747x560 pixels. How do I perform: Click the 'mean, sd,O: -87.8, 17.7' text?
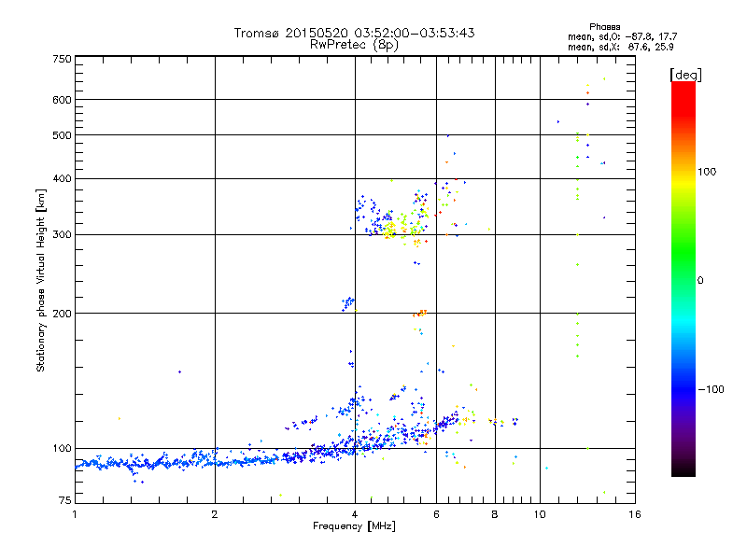[x=622, y=36]
